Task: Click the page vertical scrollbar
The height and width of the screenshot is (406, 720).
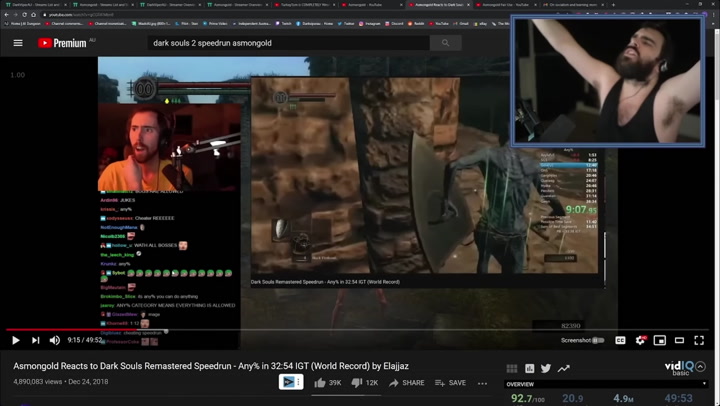Action: pyautogui.click(x=716, y=216)
